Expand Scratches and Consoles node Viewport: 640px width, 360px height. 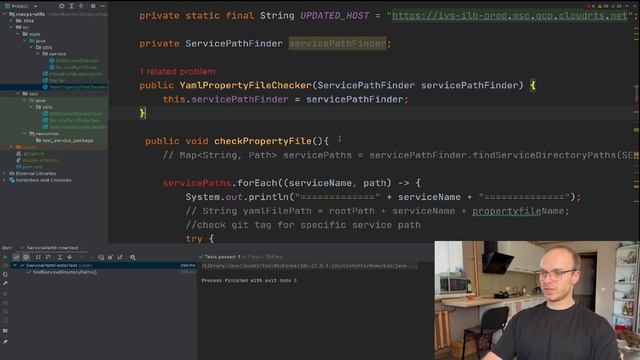(x=5, y=180)
